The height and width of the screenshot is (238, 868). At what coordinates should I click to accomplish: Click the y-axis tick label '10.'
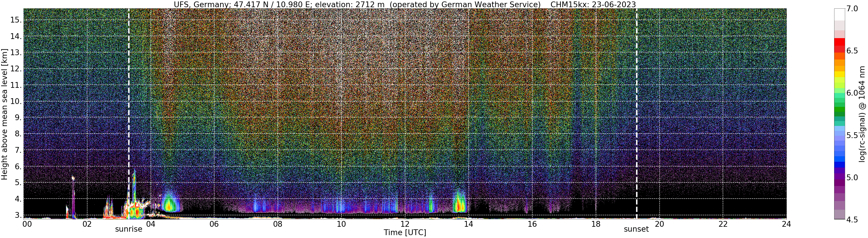click(16, 101)
